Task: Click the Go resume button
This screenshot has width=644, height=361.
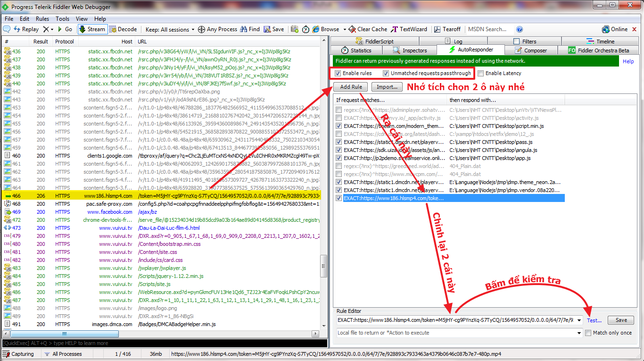Action: pos(65,29)
